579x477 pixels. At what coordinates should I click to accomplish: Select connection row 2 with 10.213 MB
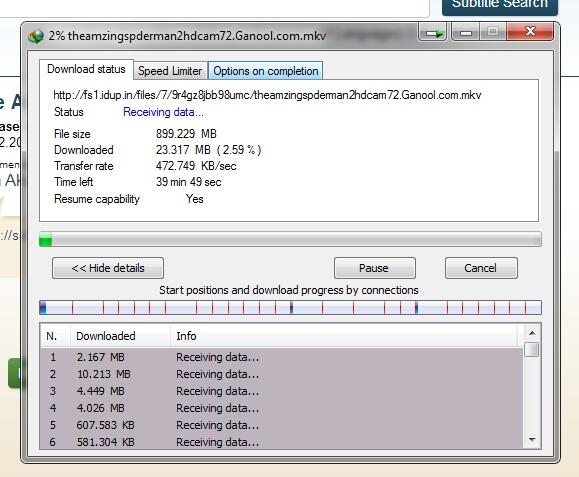(x=282, y=374)
